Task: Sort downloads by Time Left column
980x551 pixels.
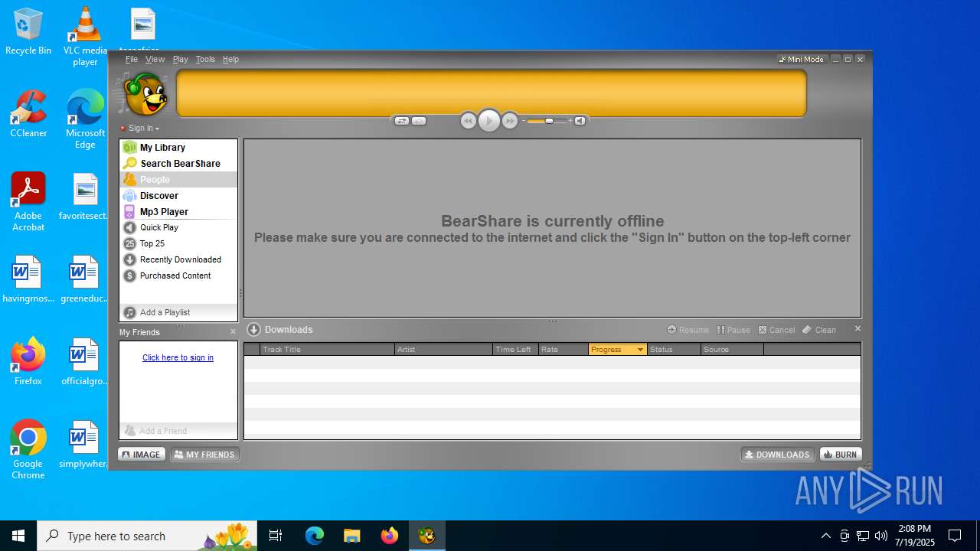Action: [x=515, y=350]
